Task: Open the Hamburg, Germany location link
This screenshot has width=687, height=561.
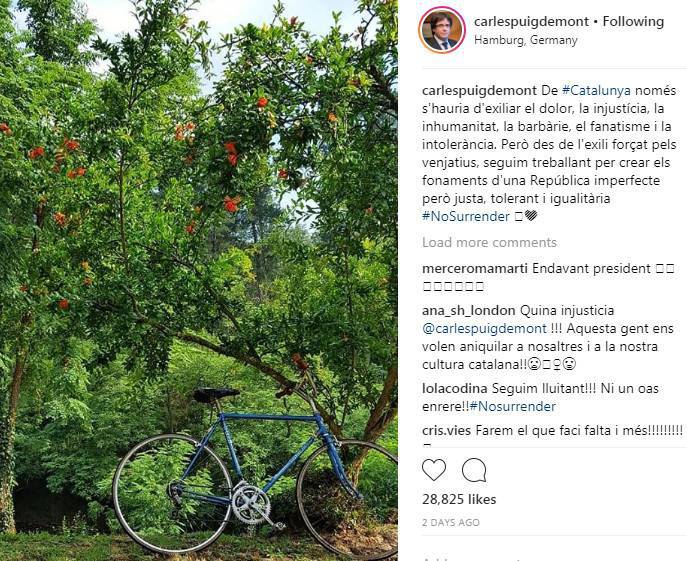Action: pyautogui.click(x=526, y=40)
